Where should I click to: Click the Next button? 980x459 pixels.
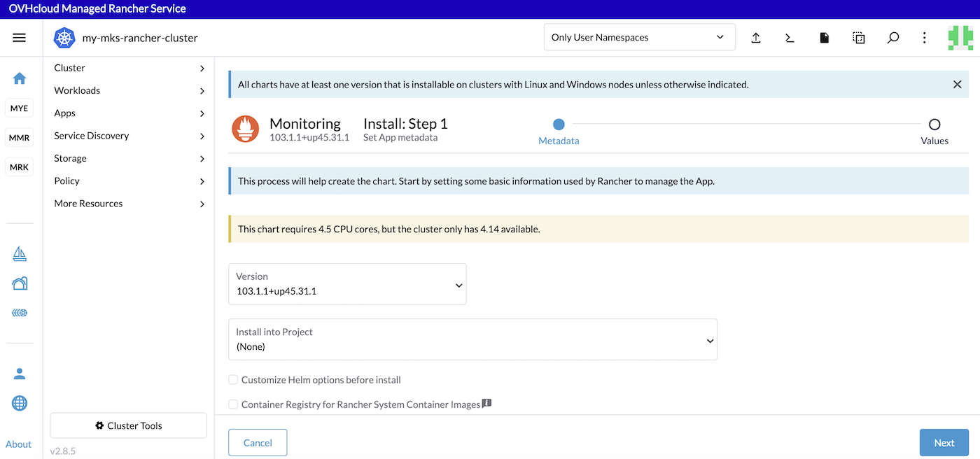pyautogui.click(x=944, y=442)
